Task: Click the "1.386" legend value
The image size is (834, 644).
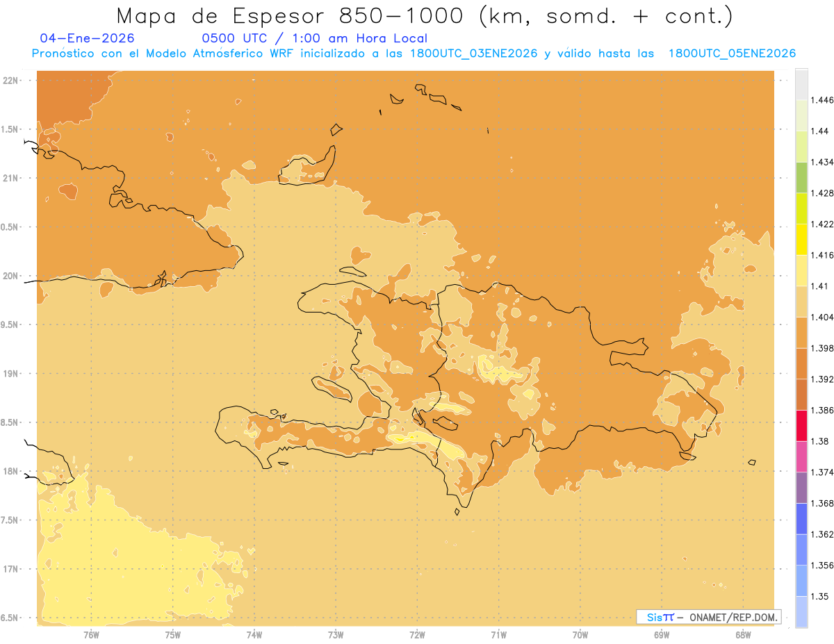Action: tap(822, 410)
